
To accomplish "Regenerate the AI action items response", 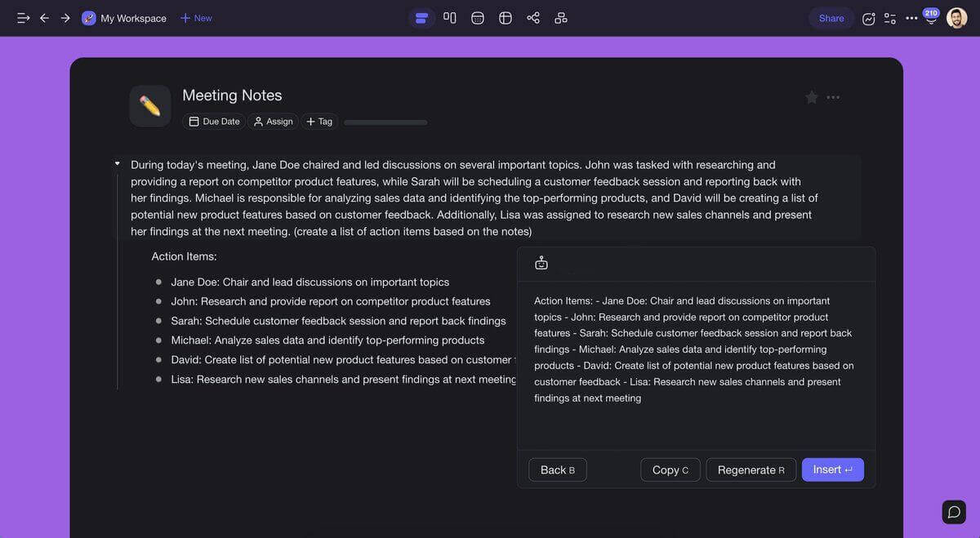I will pos(751,469).
